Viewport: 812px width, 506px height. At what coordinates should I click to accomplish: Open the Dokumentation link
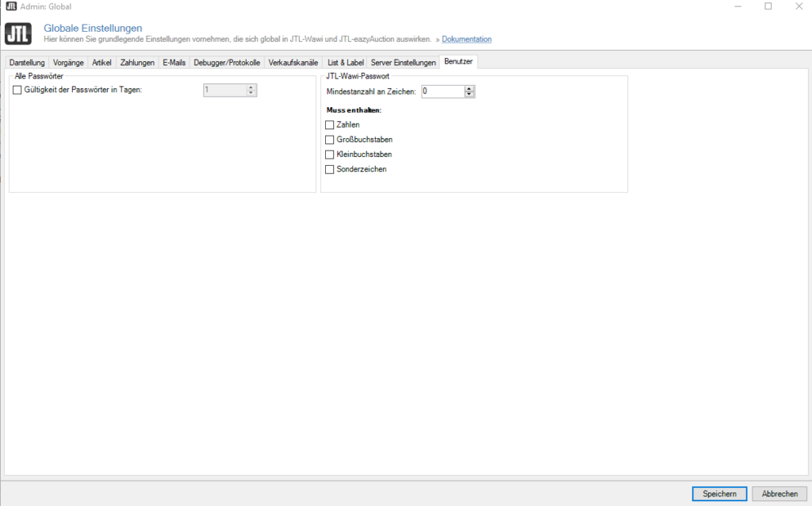[x=466, y=39]
